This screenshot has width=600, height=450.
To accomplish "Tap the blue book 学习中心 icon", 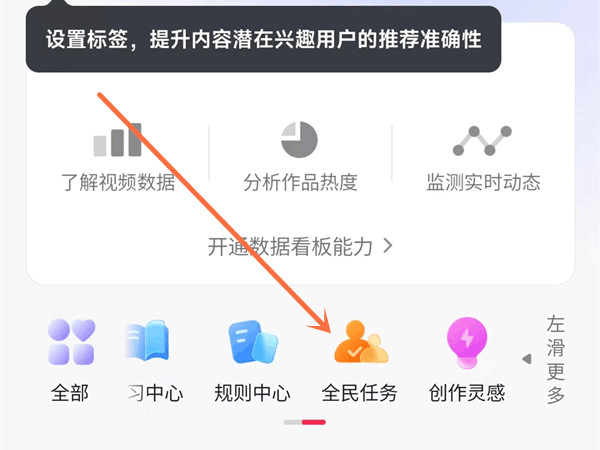I will 147,341.
